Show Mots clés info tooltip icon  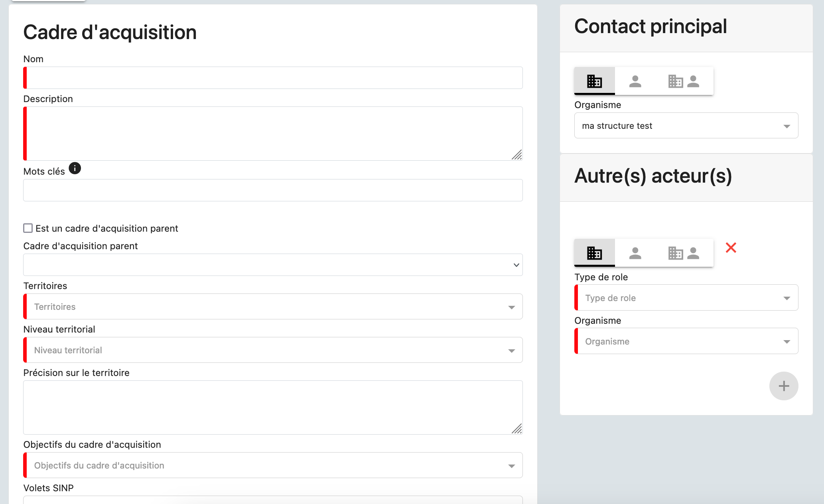coord(75,168)
